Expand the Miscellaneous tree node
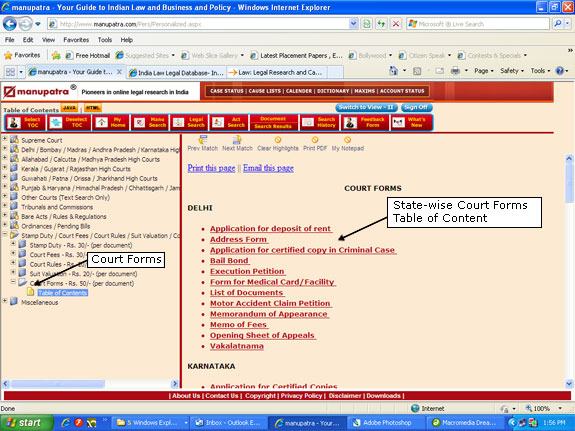 pyautogui.click(x=5, y=301)
